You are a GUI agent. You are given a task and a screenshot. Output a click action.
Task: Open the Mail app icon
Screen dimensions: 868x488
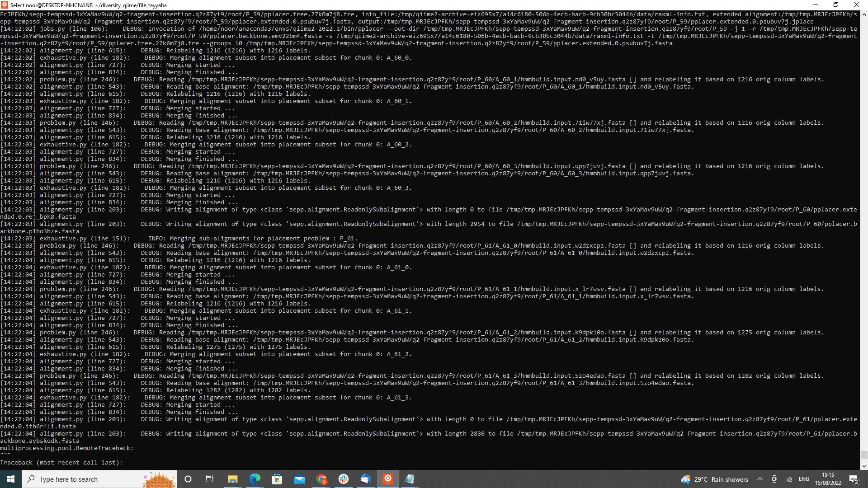pos(299,479)
